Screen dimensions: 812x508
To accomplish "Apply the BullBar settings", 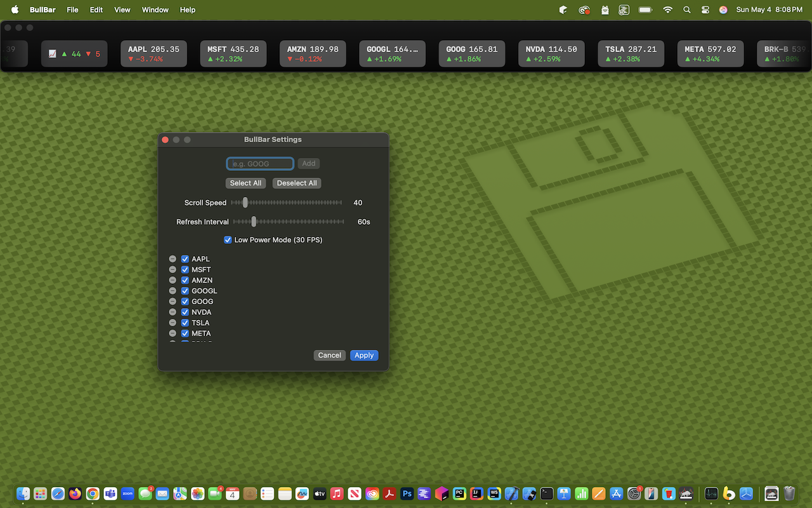I will coord(363,355).
